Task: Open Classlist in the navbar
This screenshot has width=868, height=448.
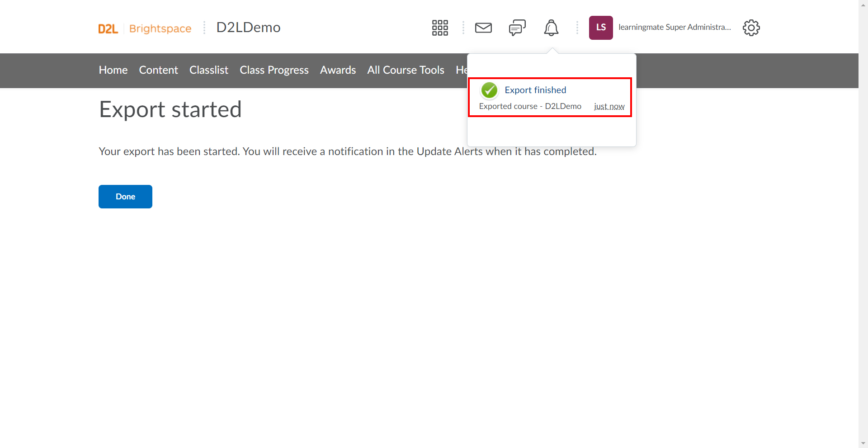Action: (x=209, y=70)
